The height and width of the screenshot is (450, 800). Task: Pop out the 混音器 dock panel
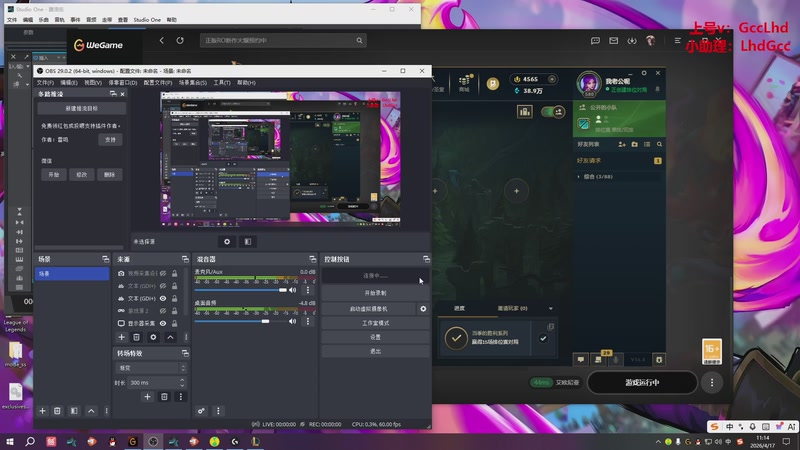pyautogui.click(x=312, y=259)
